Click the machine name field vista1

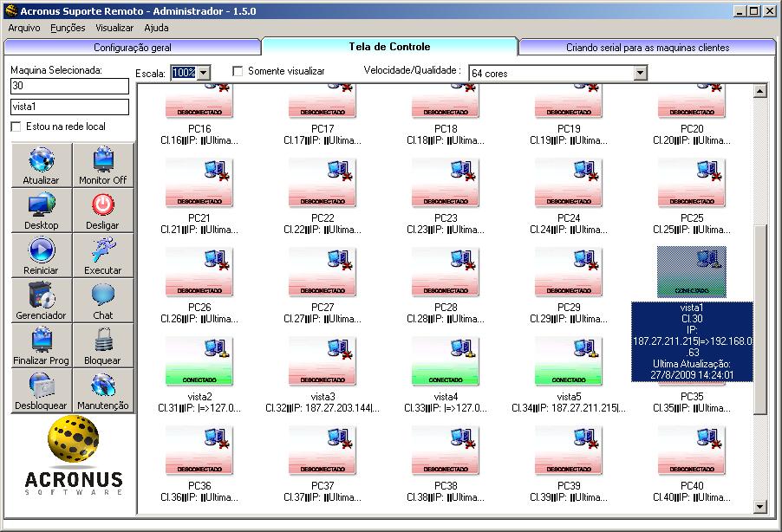click(x=70, y=107)
